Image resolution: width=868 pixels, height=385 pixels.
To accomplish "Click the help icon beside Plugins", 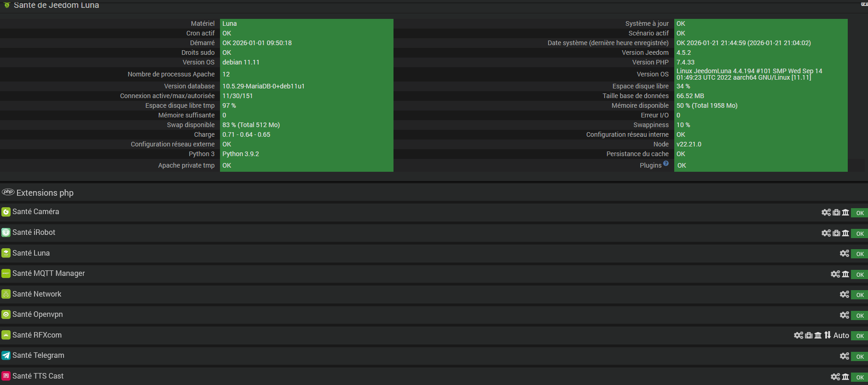I will (666, 163).
